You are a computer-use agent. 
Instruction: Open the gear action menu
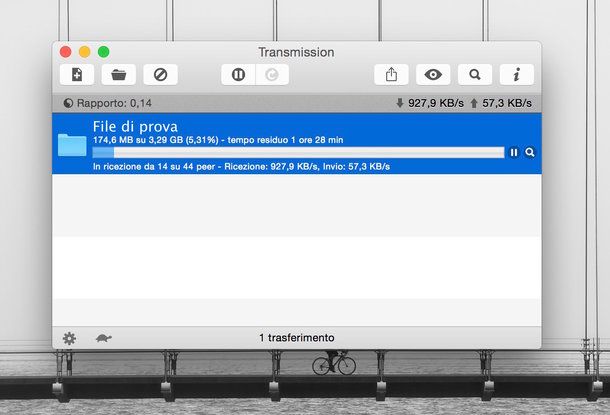pos(69,338)
